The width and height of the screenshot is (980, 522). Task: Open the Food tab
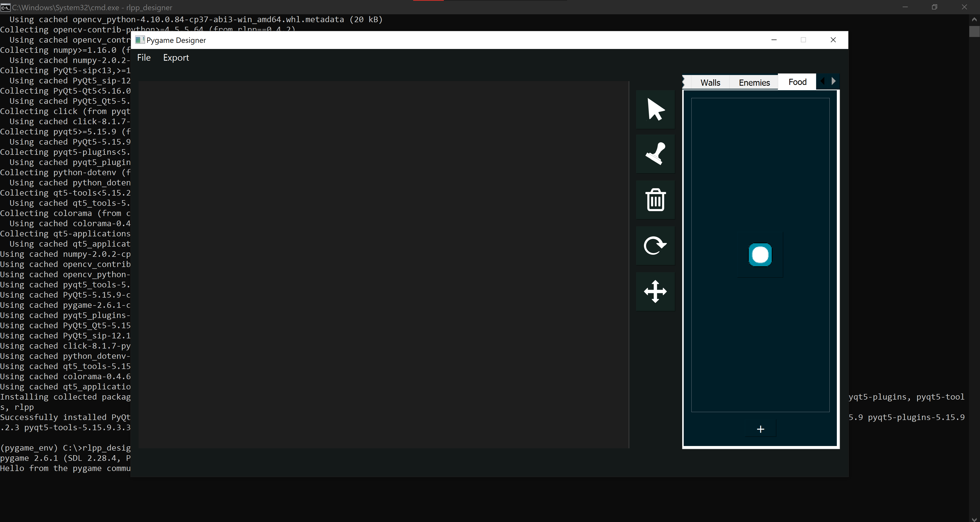click(797, 82)
